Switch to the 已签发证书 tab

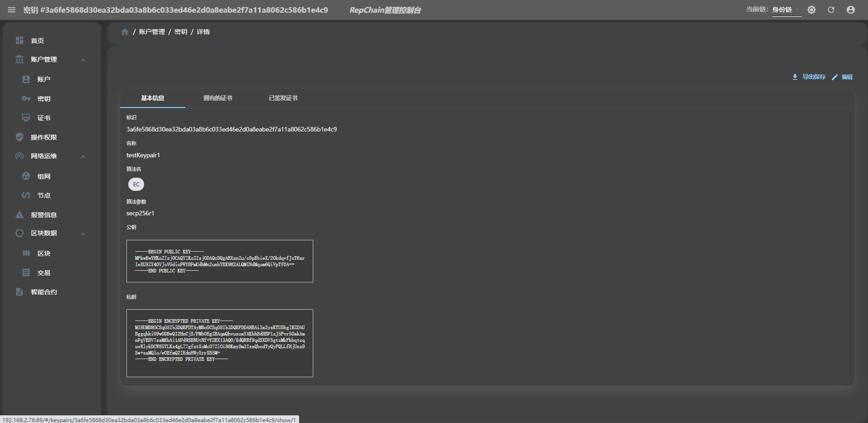(x=283, y=98)
